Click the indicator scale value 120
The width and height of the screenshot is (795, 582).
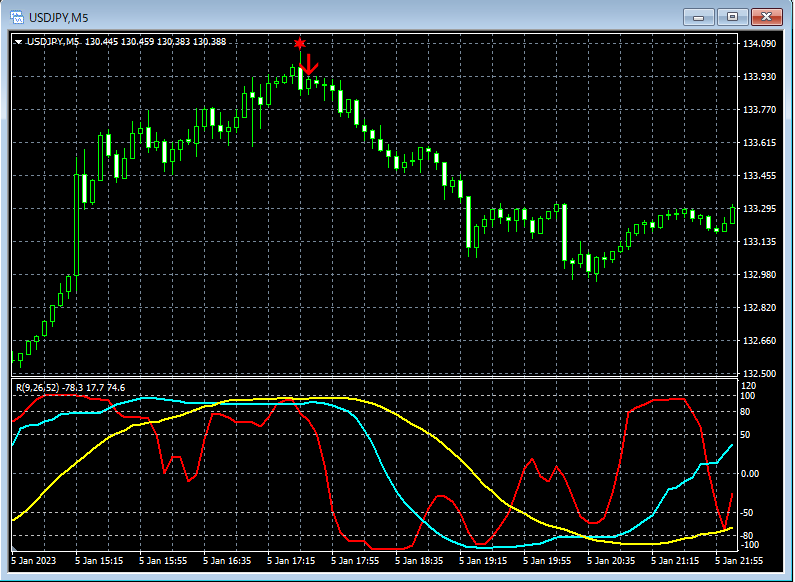(750, 385)
